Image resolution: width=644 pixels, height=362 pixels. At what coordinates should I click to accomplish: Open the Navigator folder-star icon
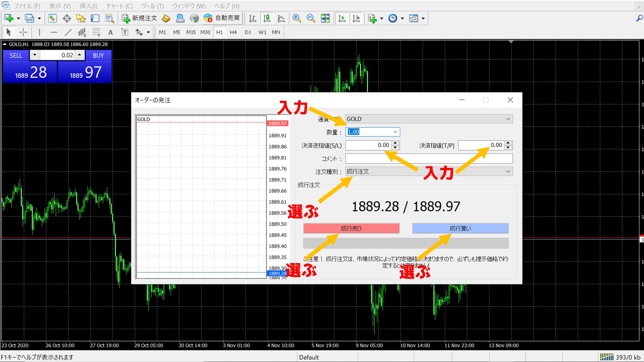point(81,18)
